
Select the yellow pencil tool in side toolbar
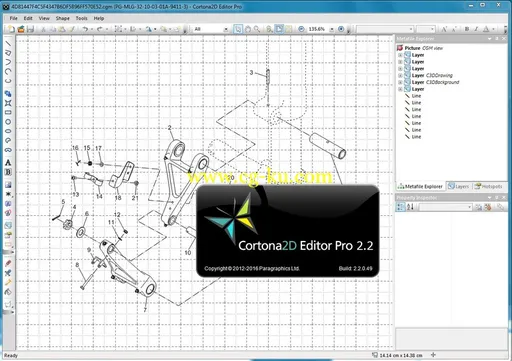click(8, 282)
